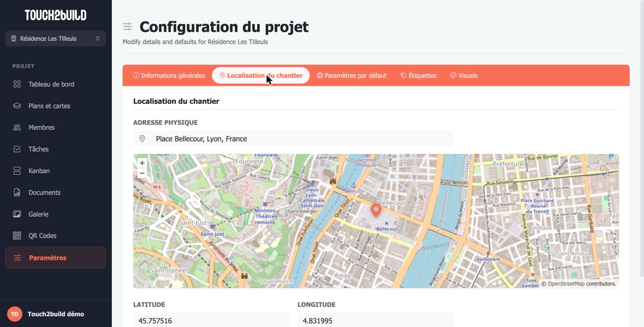The image size is (644, 327).
Task: Click the Localisation du chantier section heading
Action: pos(176,101)
